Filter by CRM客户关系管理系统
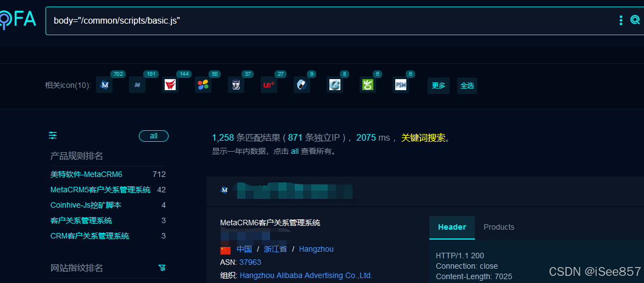This screenshot has width=644, height=283. pos(89,236)
